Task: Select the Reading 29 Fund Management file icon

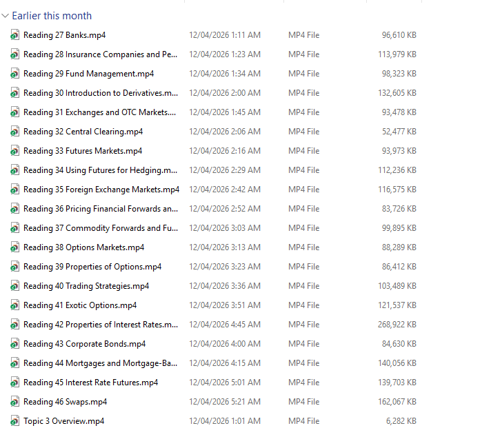Action: point(15,74)
